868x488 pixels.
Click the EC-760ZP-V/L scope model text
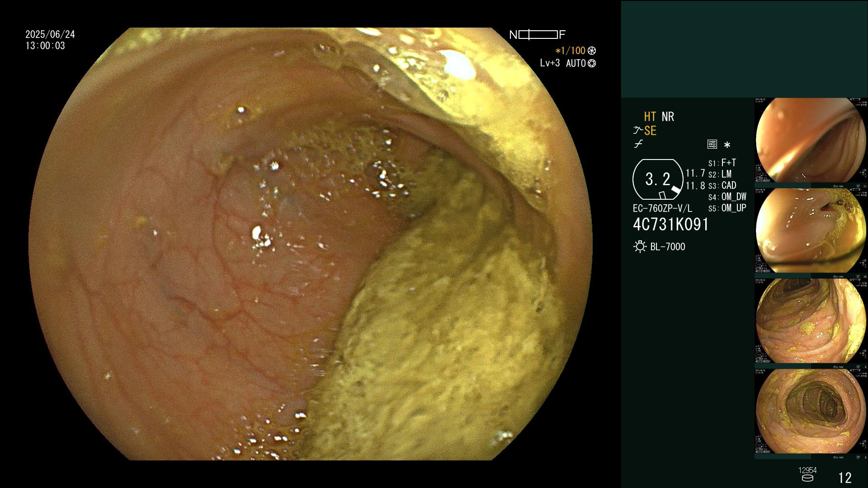(x=662, y=209)
